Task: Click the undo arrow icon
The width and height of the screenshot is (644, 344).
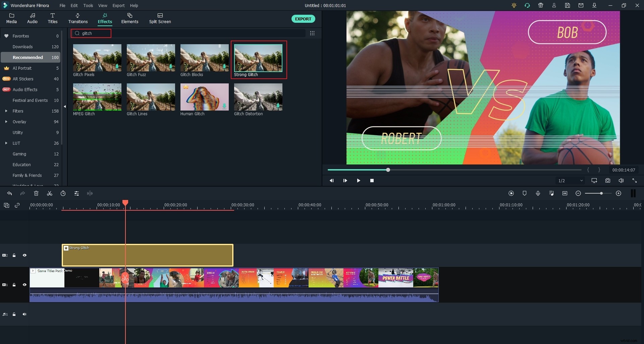Action: [x=9, y=193]
